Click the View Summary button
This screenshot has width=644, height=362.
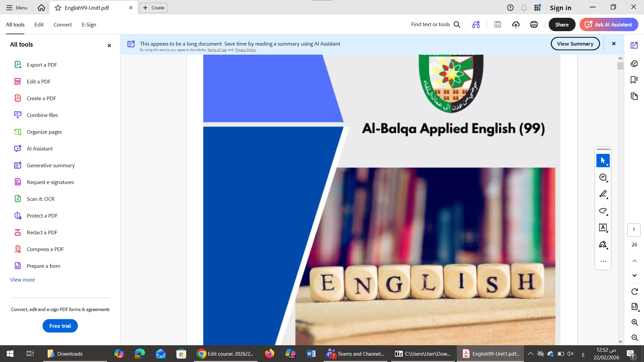[x=575, y=44]
